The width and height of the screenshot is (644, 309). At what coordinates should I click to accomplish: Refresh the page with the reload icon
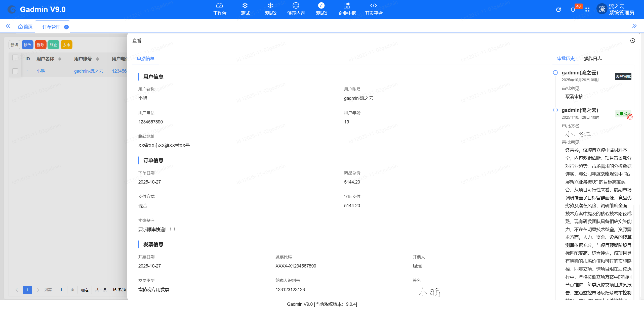point(558,9)
